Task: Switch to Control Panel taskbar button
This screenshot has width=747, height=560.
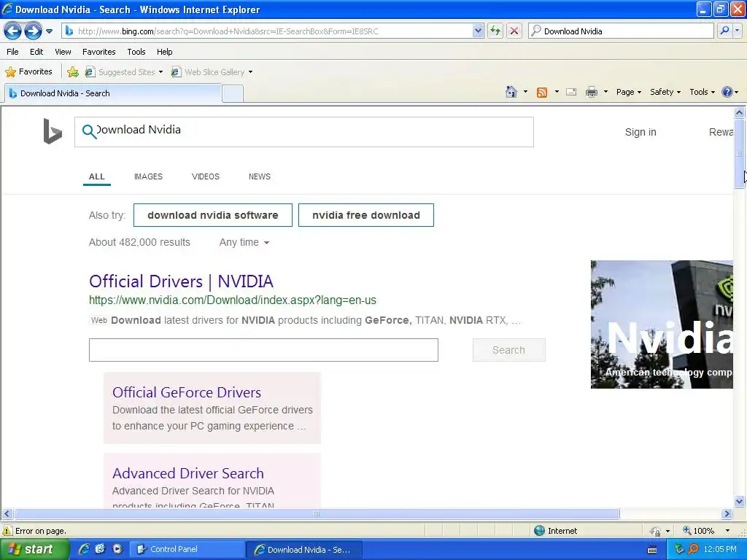Action: 187,550
